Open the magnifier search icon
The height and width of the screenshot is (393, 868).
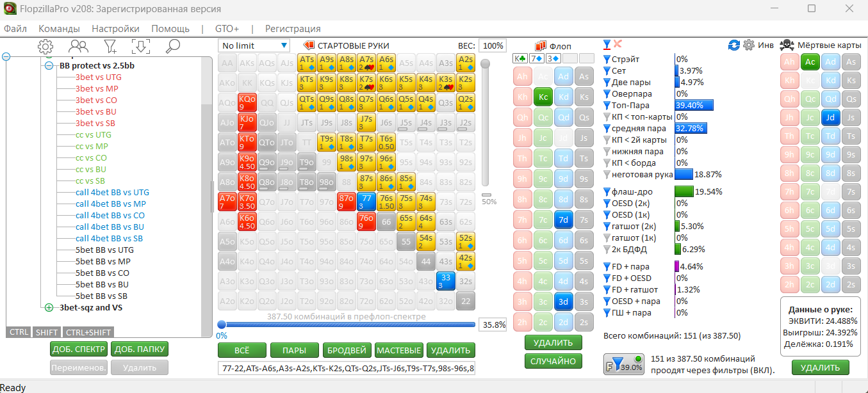coord(172,46)
